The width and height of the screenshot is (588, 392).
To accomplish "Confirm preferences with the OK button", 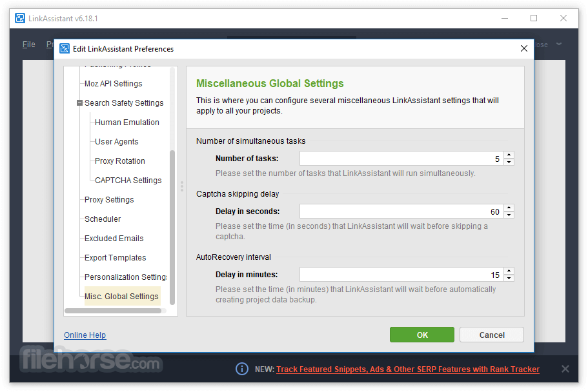I will click(x=422, y=335).
